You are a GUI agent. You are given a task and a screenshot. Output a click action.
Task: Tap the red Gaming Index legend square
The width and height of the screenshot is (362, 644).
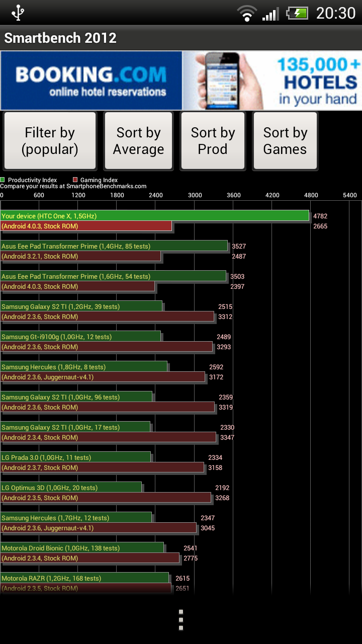click(x=75, y=180)
